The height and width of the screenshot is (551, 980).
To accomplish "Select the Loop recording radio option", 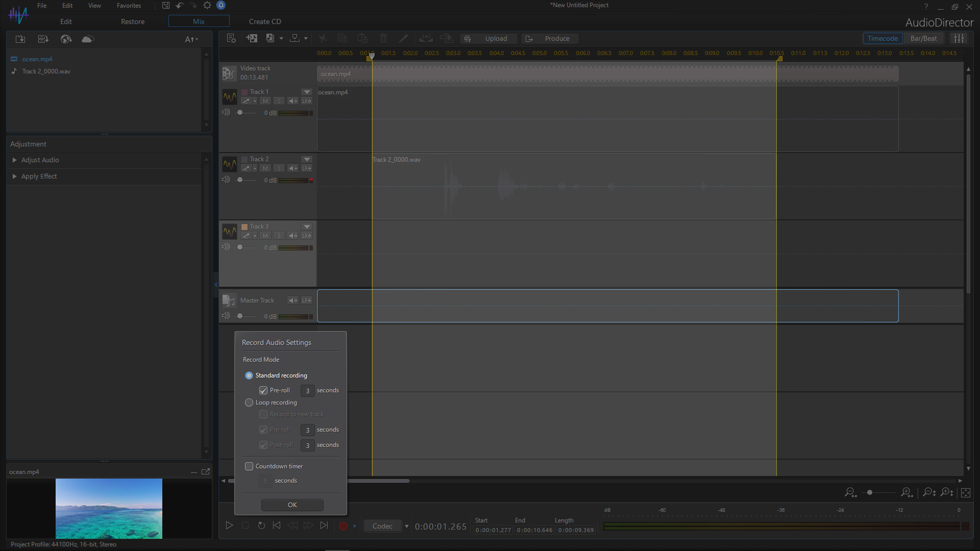I will tap(249, 403).
